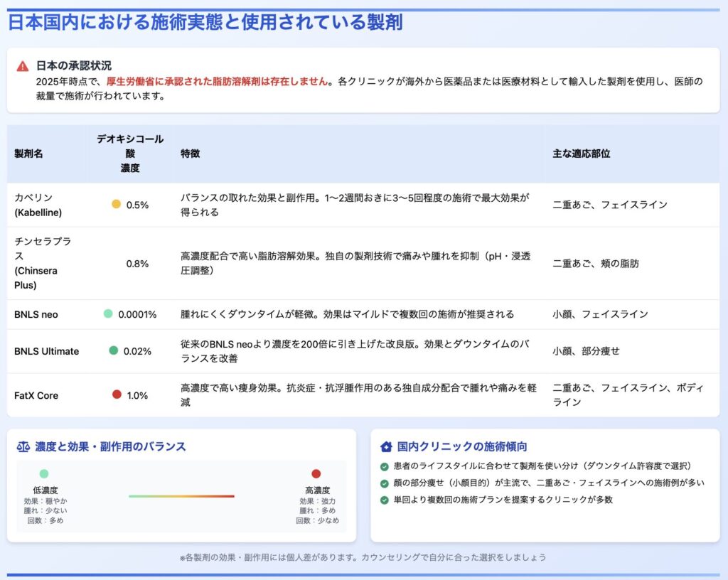Click 二重あご、フェイスライン in Kabelline row

point(610,205)
